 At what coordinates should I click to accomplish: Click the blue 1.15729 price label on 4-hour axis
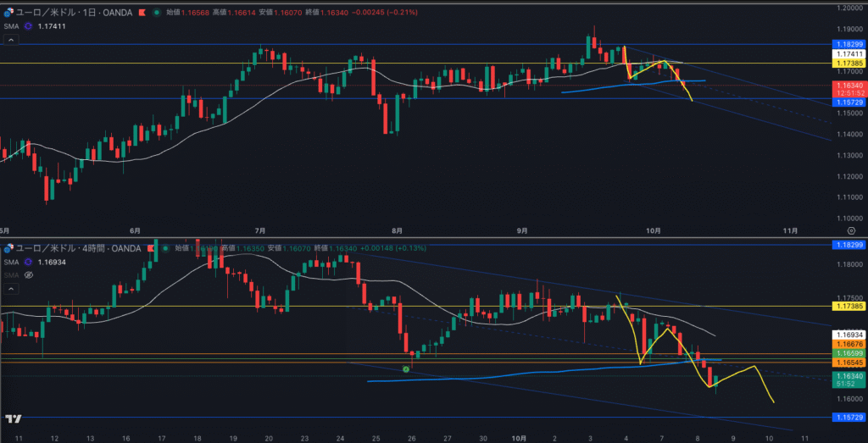(849, 418)
